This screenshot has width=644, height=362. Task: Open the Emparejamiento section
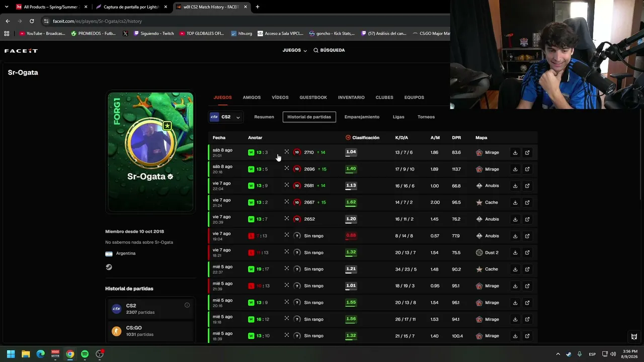(x=362, y=117)
